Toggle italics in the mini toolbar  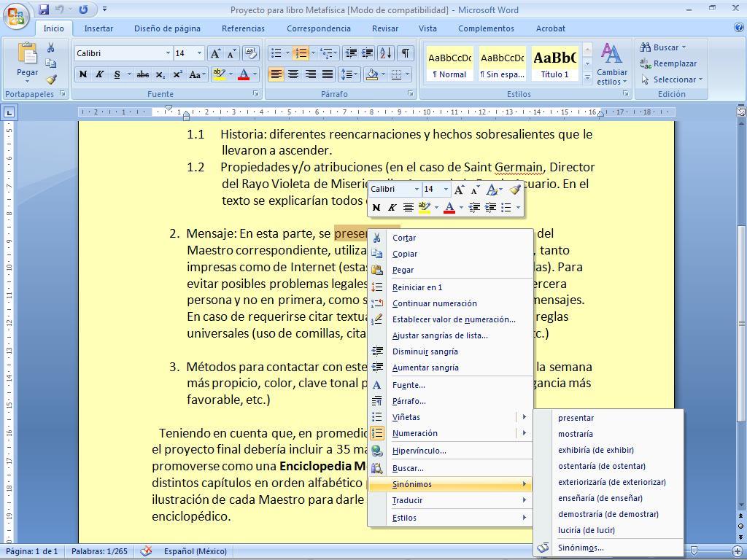coord(392,208)
